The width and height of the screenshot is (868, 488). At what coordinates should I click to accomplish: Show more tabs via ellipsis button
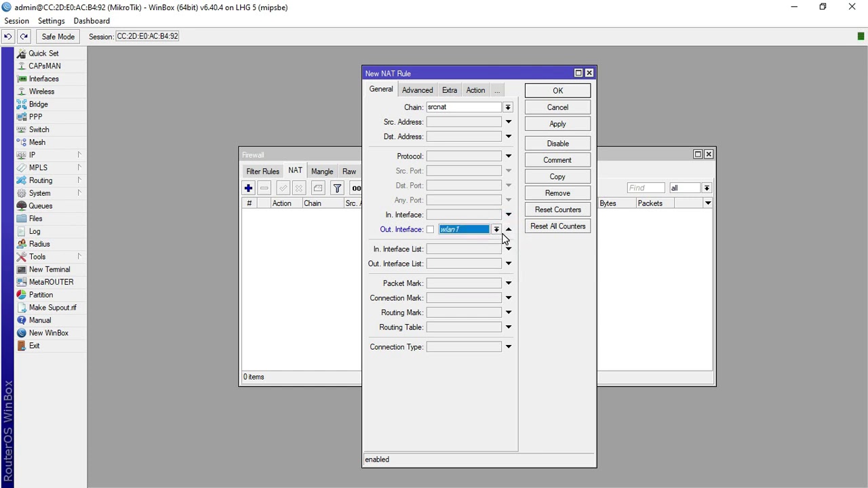pyautogui.click(x=497, y=90)
